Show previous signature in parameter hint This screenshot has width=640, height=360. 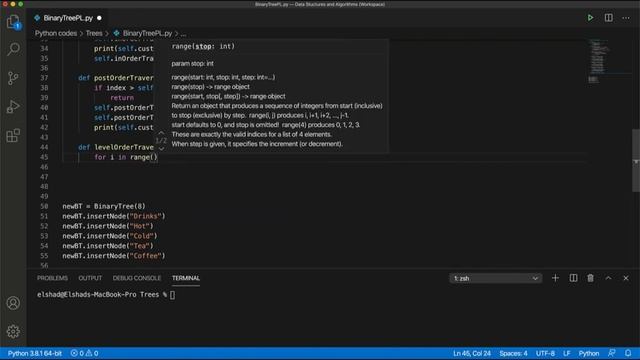tap(161, 133)
